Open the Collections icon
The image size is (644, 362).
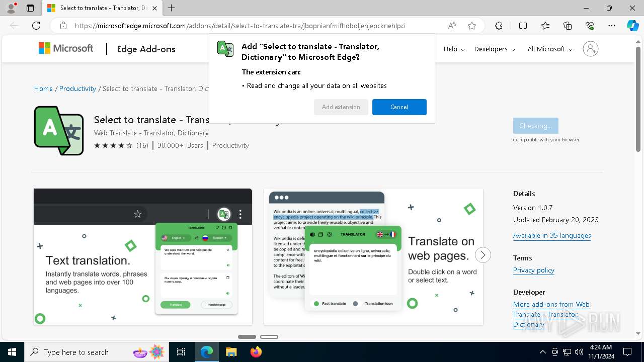point(568,26)
